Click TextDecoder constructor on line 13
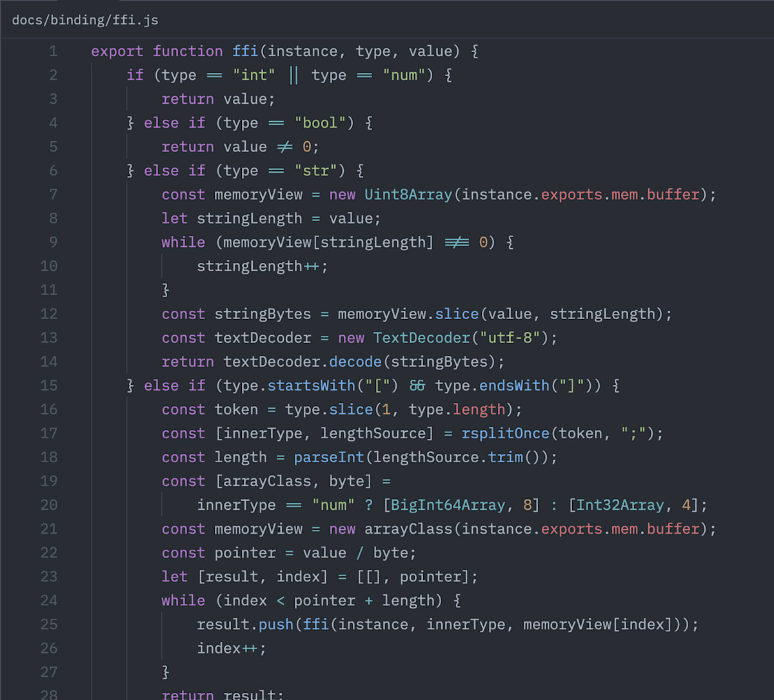Screen dimensions: 774x700 (x=422, y=337)
